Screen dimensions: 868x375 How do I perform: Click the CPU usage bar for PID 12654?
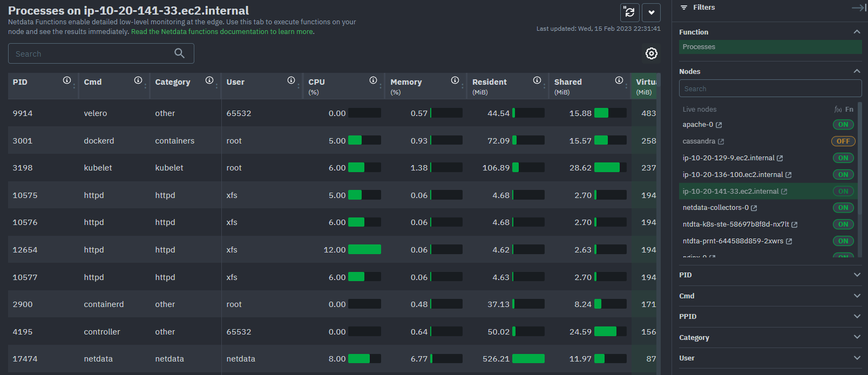tap(364, 250)
